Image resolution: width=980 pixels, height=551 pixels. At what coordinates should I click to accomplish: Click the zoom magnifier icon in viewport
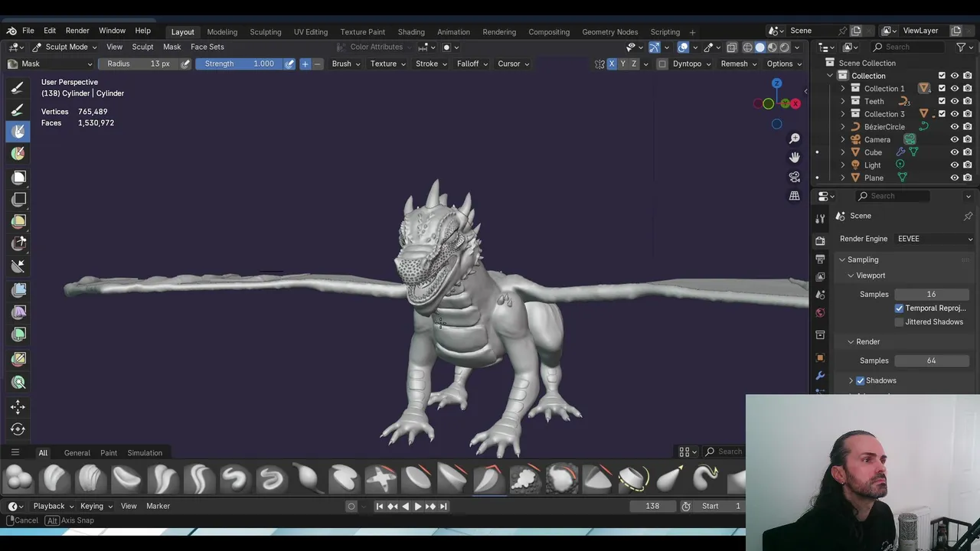pos(795,139)
